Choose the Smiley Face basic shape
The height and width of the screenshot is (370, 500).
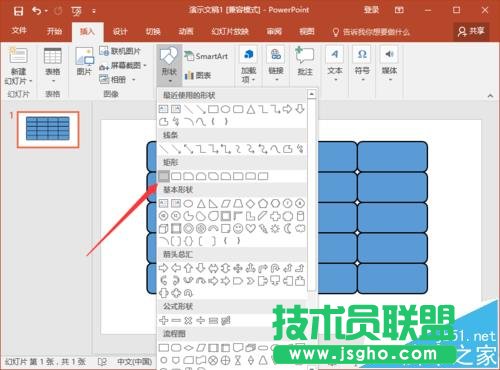coord(238,229)
